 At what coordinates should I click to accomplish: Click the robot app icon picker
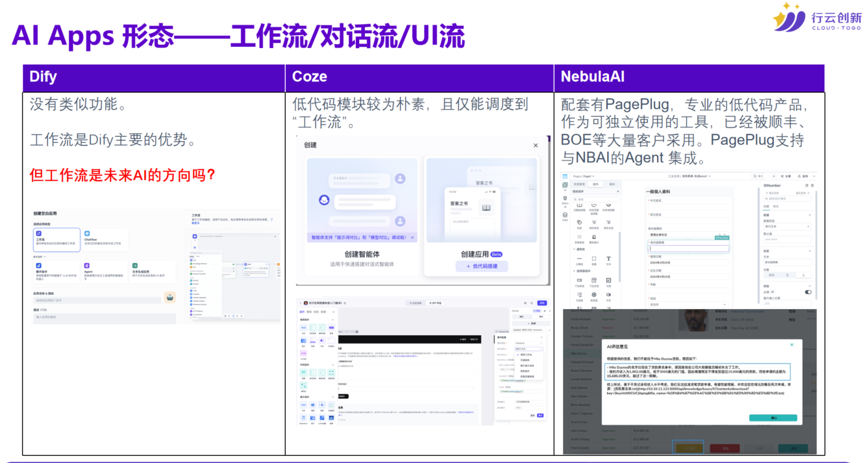point(169,299)
